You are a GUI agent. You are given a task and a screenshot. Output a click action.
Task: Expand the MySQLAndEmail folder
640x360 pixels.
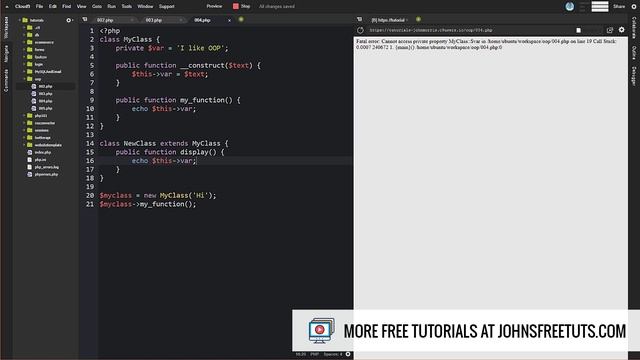(24, 71)
